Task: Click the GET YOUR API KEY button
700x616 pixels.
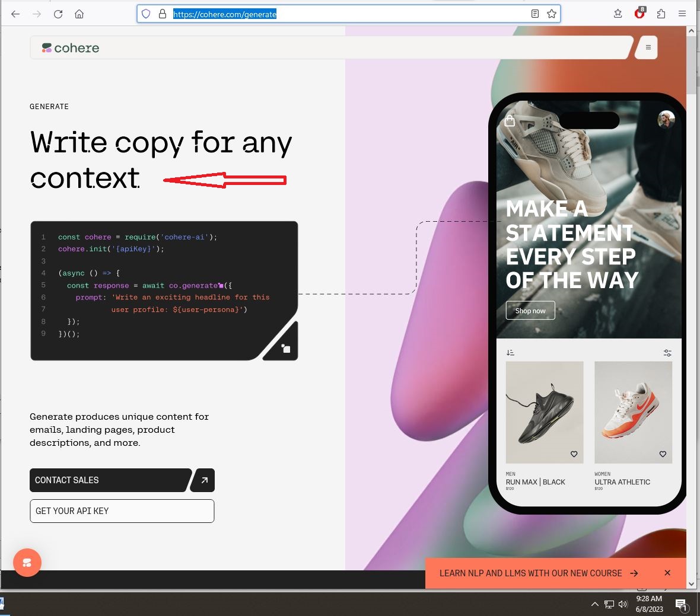Action: pos(122,511)
